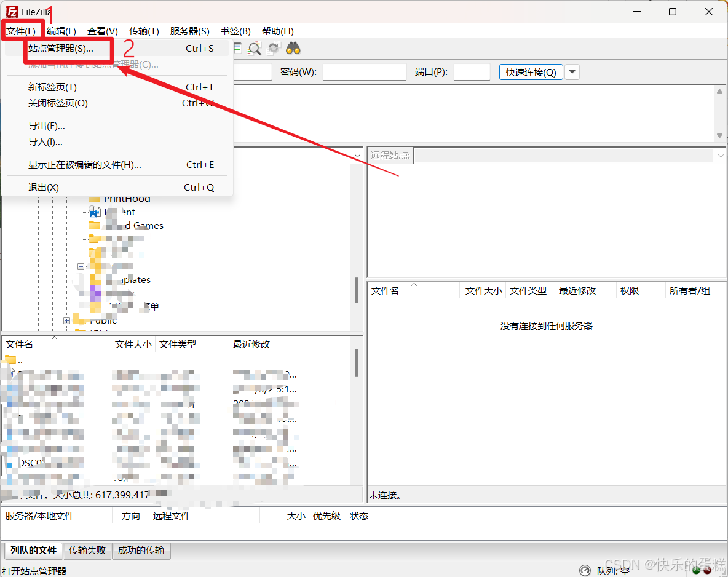Choose 关闭标签页(O) menu entry
The image size is (728, 577).
(117, 103)
